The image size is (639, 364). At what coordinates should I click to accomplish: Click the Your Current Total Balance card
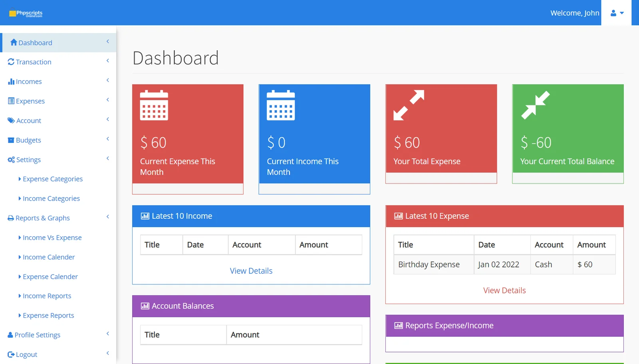click(x=568, y=134)
